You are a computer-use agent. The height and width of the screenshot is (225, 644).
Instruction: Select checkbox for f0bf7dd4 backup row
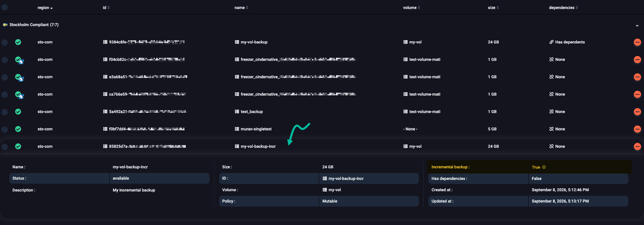pyautogui.click(x=5, y=129)
